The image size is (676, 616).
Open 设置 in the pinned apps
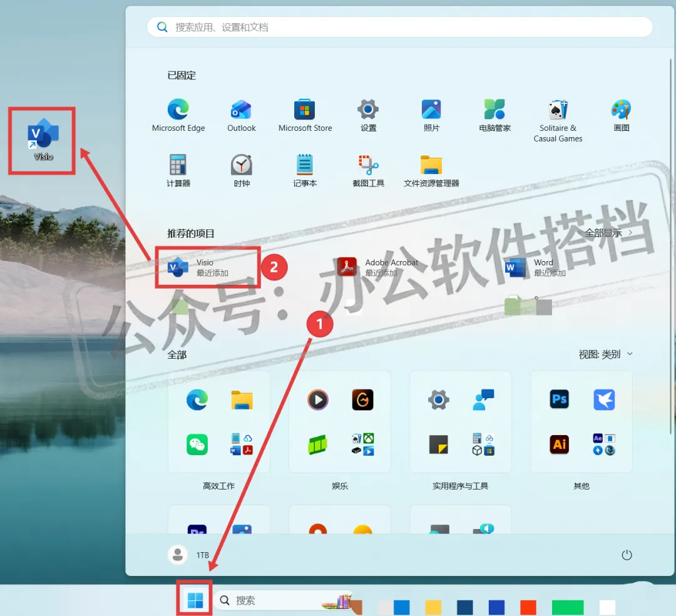[368, 115]
